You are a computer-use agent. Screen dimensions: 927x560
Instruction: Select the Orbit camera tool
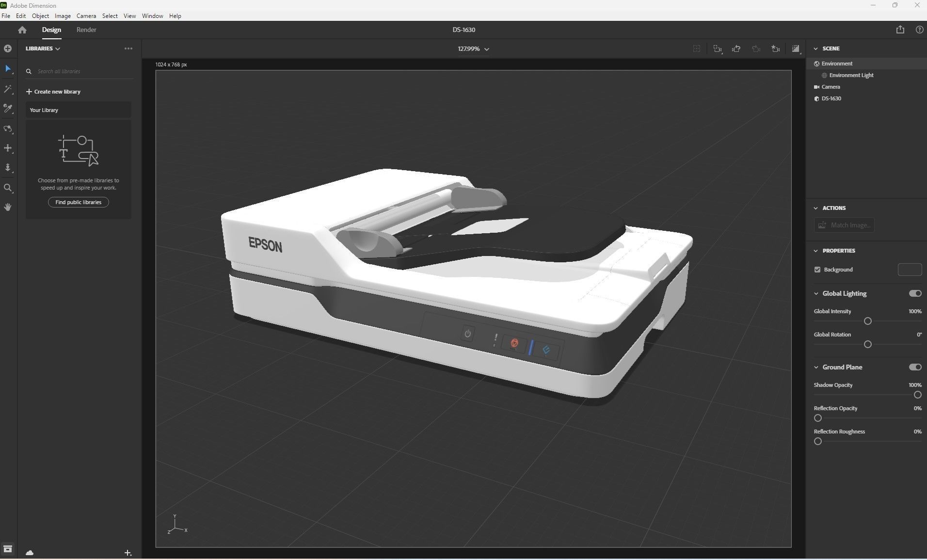pyautogui.click(x=8, y=129)
